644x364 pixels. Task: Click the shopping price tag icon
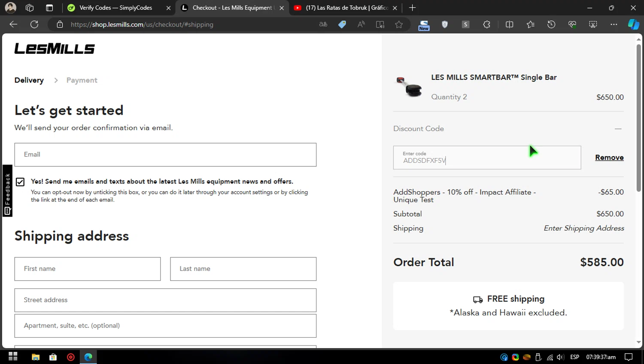click(x=342, y=24)
